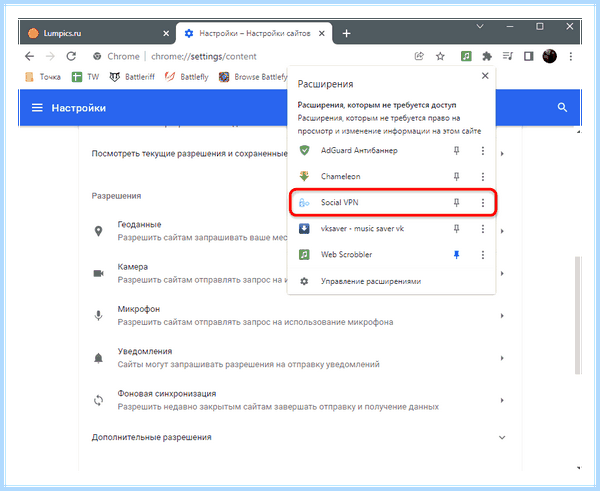This screenshot has width=600, height=491.
Task: Pin the vksaver extension to toolbar
Action: point(456,228)
